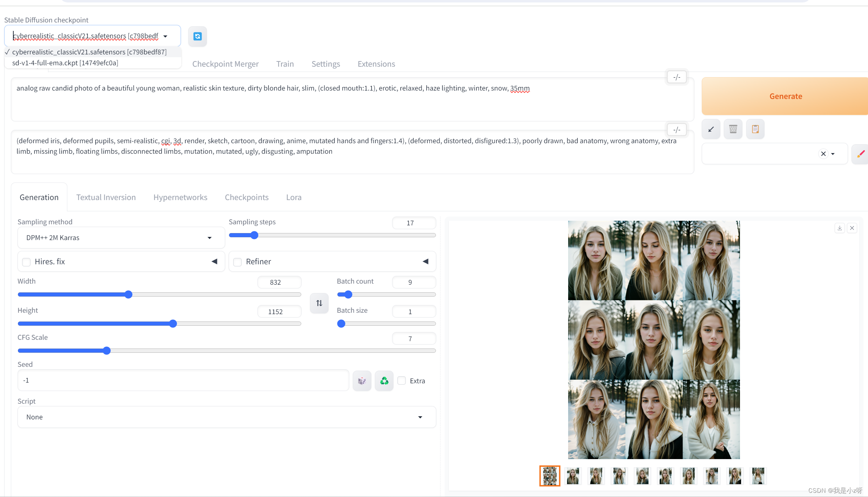868x497 pixels.
Task: Click the swap width/height icon
Action: (319, 303)
